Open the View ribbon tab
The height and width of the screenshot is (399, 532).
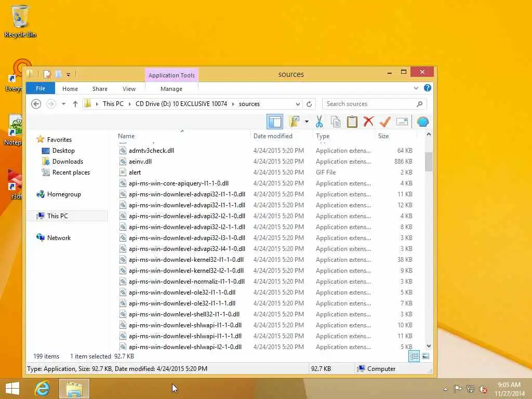click(x=129, y=88)
